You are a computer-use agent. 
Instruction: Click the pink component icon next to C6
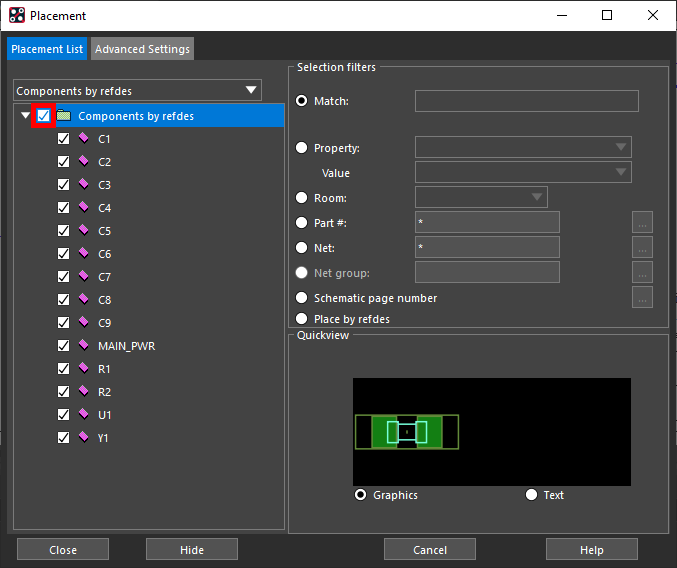point(83,253)
